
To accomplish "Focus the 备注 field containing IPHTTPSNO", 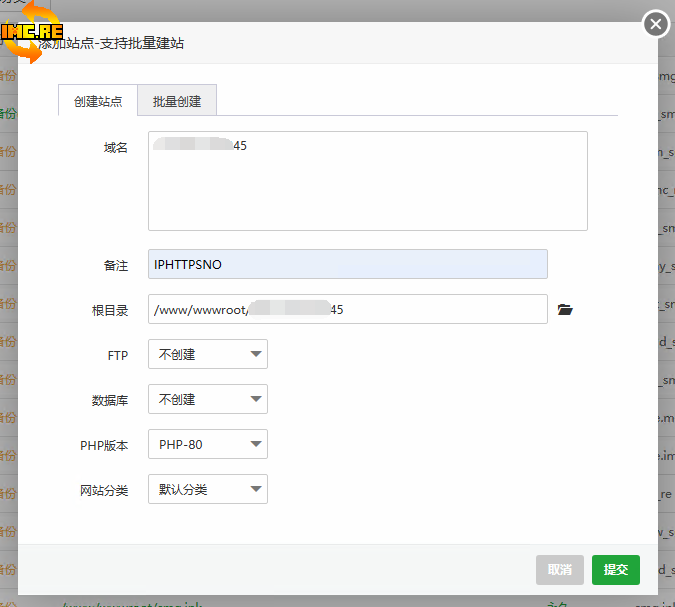I will (x=347, y=264).
